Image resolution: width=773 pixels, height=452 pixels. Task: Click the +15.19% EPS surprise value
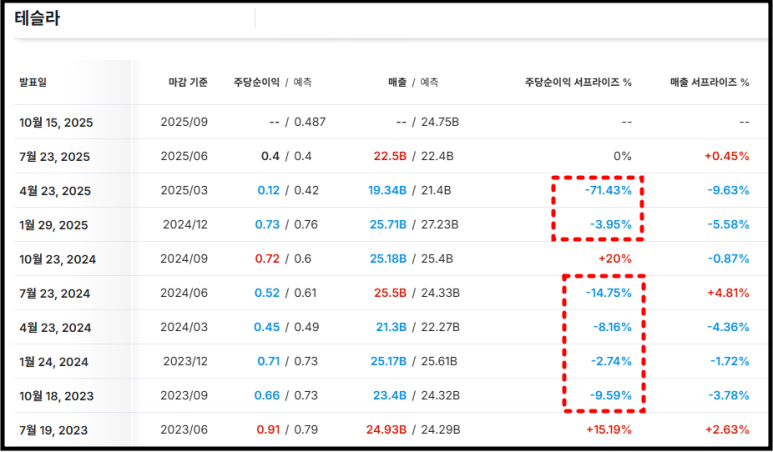(x=609, y=430)
